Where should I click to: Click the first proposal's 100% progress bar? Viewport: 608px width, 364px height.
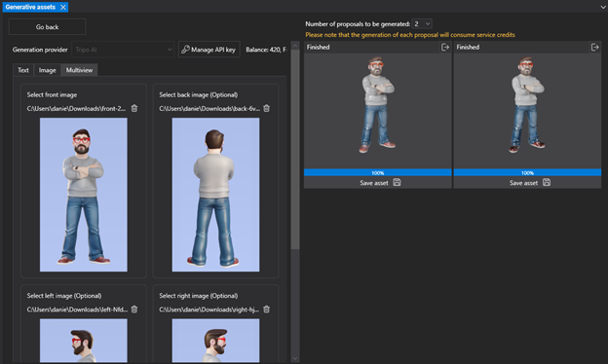click(378, 172)
